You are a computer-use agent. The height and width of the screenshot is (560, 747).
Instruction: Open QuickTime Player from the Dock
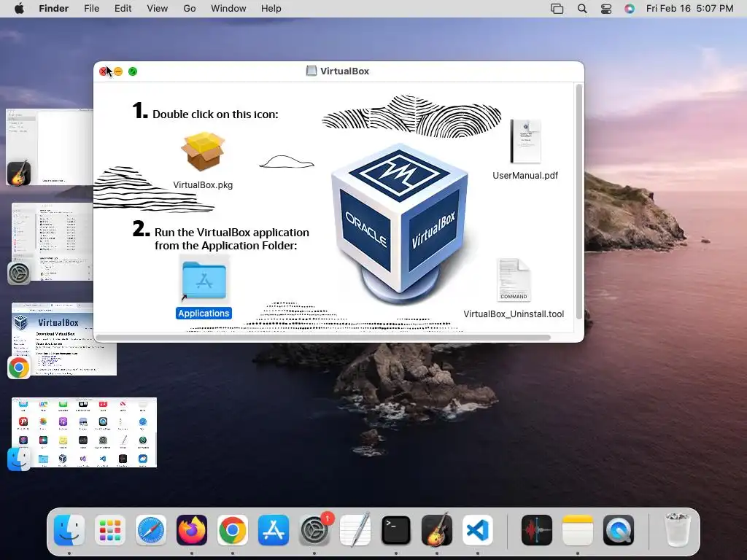619,530
